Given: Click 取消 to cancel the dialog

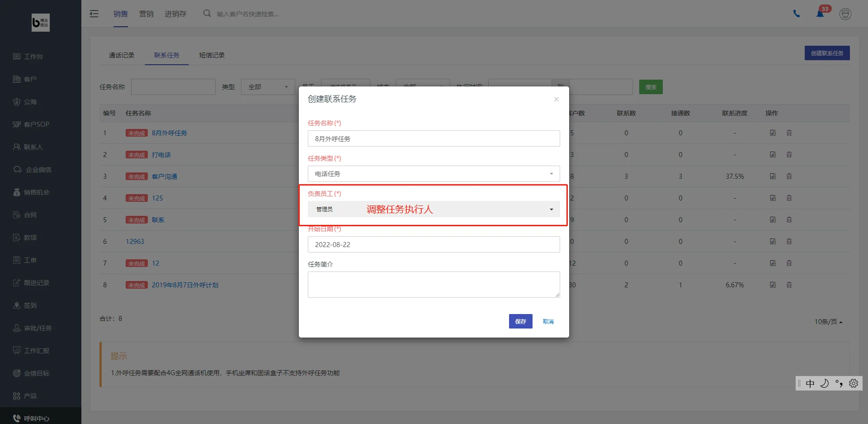Looking at the screenshot, I should (548, 321).
